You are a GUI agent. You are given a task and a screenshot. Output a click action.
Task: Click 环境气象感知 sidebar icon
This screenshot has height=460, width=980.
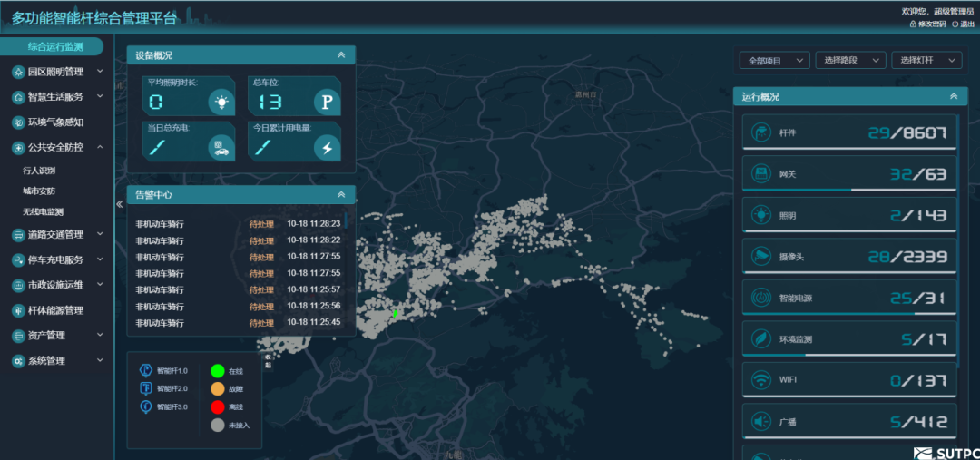point(19,122)
